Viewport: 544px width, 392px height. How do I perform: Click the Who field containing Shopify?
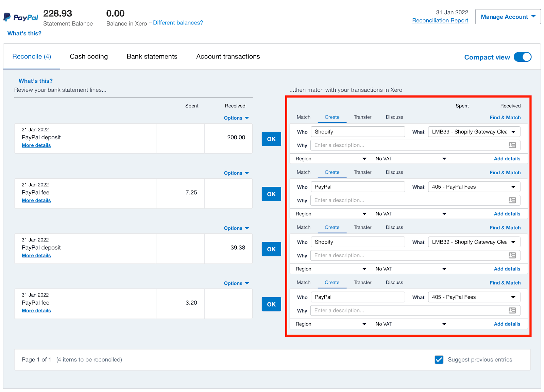click(x=357, y=131)
